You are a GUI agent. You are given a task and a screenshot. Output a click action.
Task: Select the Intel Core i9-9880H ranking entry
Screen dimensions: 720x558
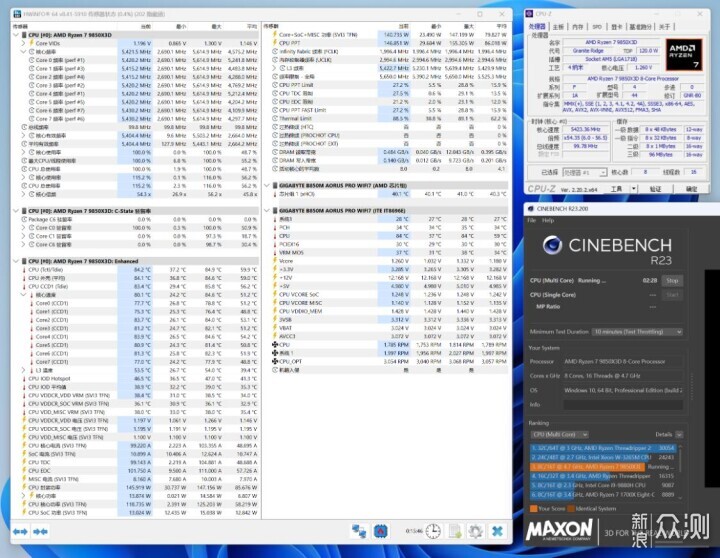[x=604, y=485]
